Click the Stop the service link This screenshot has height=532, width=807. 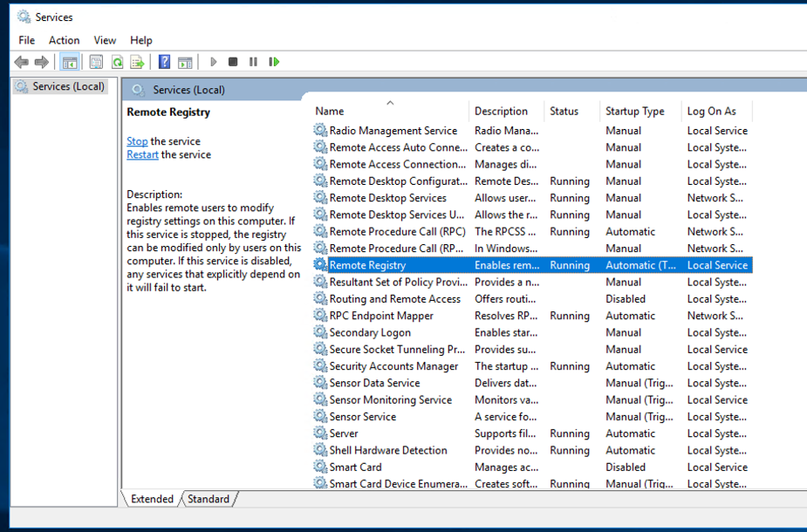(137, 141)
